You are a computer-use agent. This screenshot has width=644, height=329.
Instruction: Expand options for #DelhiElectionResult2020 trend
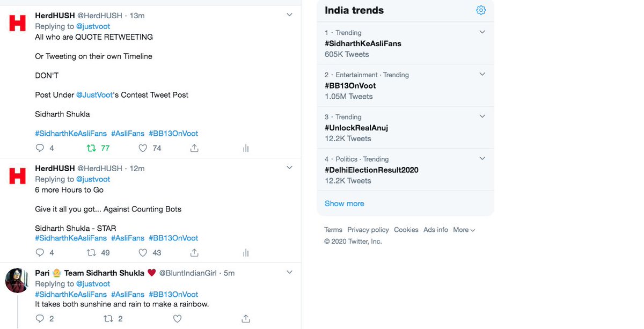tap(482, 158)
